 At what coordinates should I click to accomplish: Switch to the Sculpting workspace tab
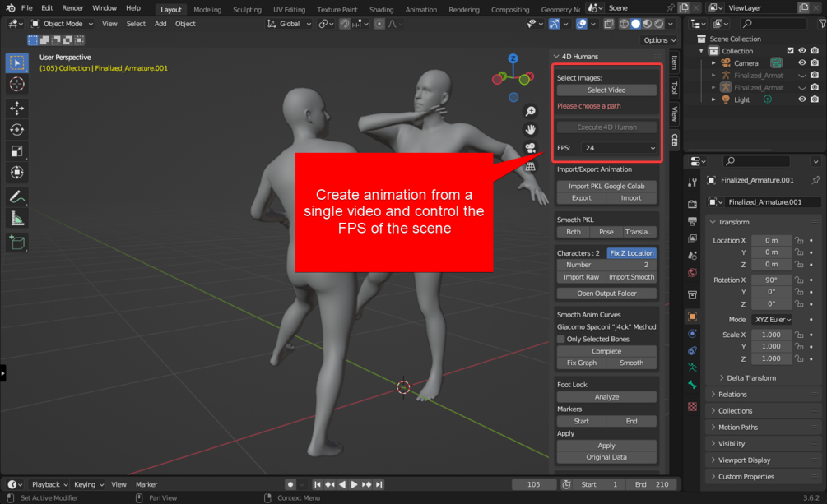point(248,10)
